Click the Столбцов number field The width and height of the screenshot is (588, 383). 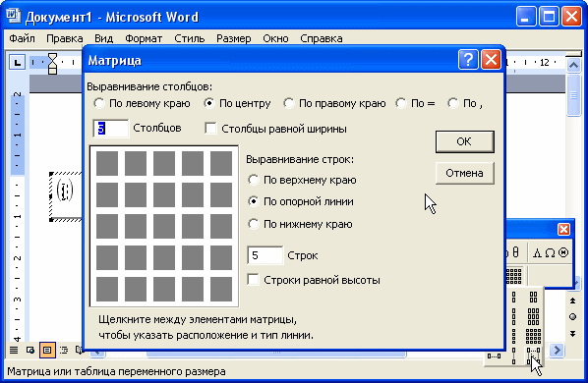(111, 129)
